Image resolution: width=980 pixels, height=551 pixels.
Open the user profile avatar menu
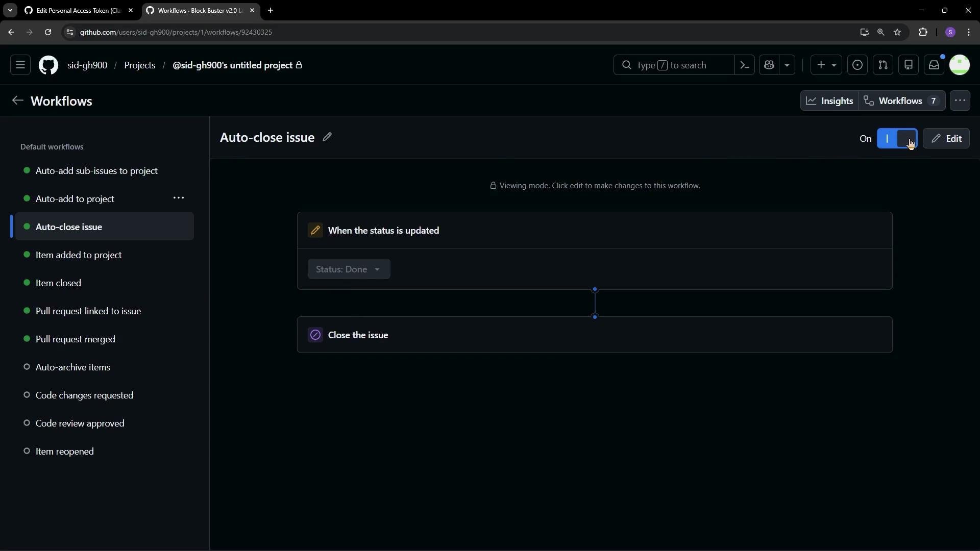coord(960,65)
